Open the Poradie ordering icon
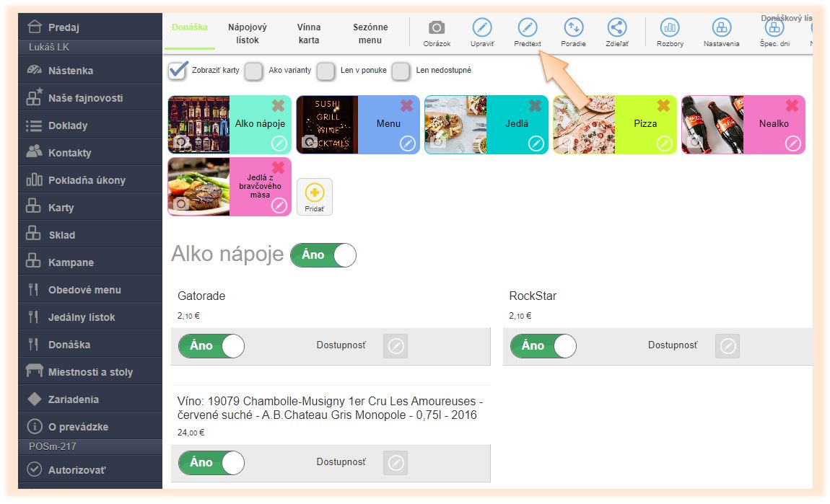 [x=573, y=27]
